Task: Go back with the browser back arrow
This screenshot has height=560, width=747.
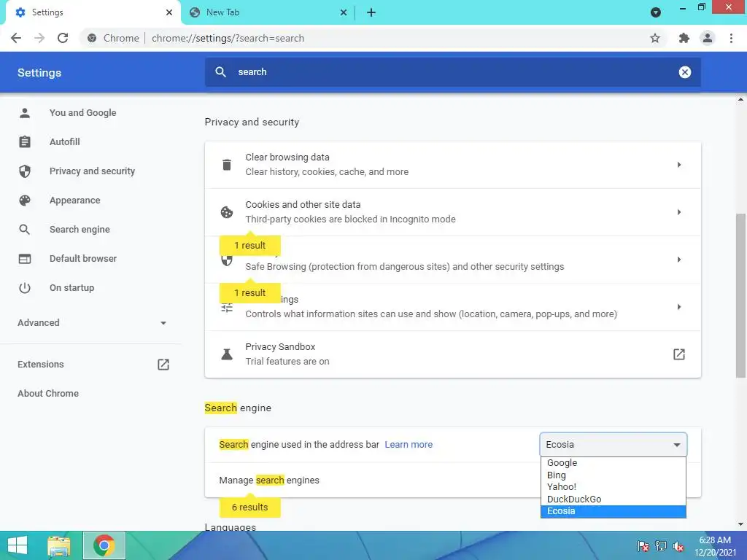Action: click(x=16, y=38)
